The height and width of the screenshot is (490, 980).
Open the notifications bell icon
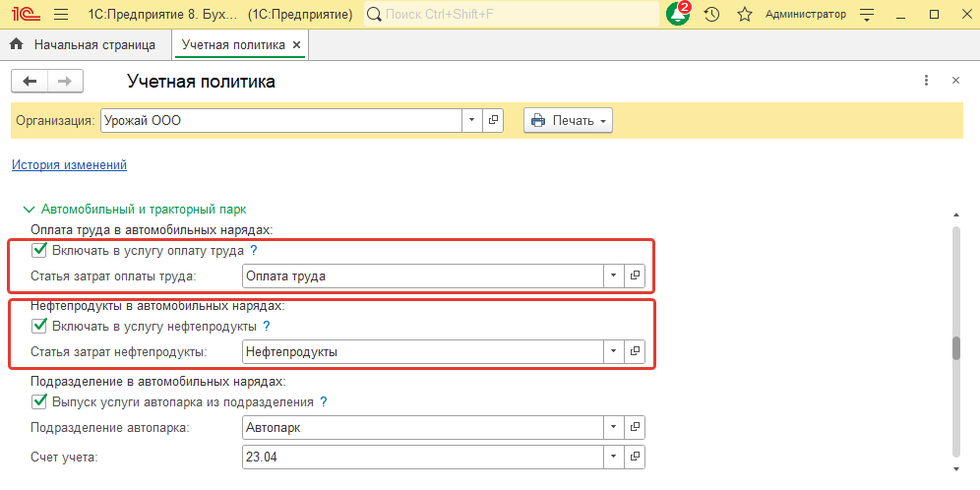coord(678,15)
